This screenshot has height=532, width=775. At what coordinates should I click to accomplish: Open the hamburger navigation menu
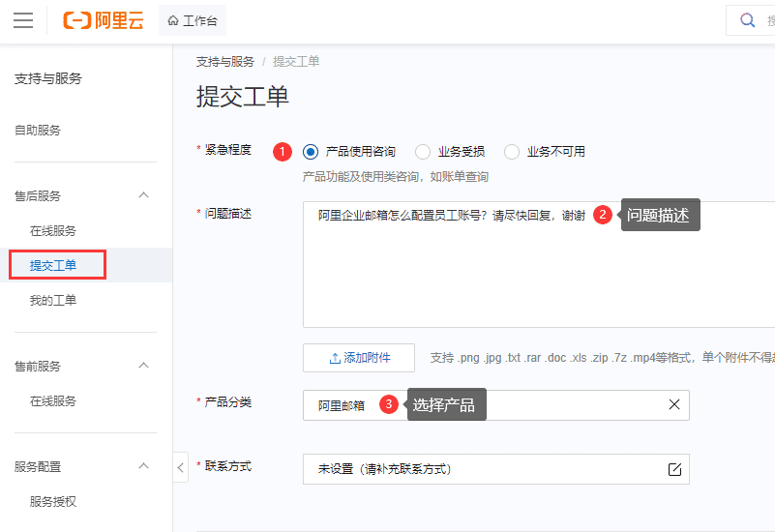coord(23,20)
